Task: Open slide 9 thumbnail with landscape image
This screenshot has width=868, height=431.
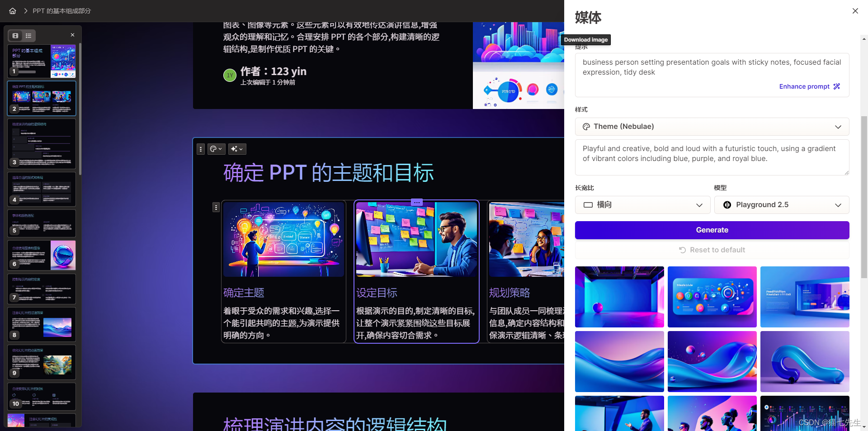Action: coord(42,362)
